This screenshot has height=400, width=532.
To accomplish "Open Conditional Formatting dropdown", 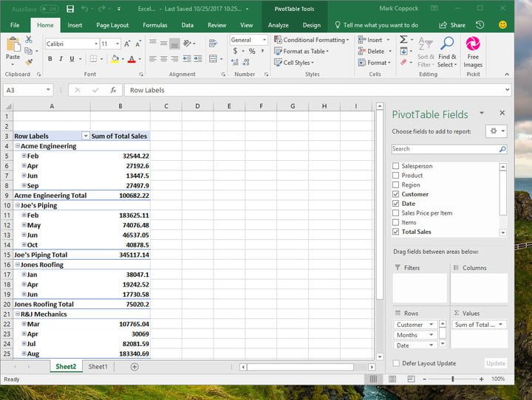I will (316, 40).
